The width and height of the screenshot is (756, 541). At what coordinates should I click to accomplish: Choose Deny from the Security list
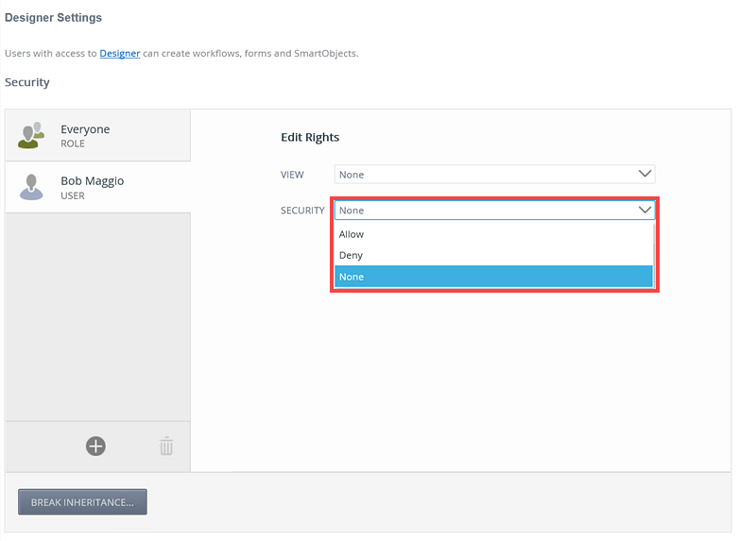pyautogui.click(x=351, y=255)
